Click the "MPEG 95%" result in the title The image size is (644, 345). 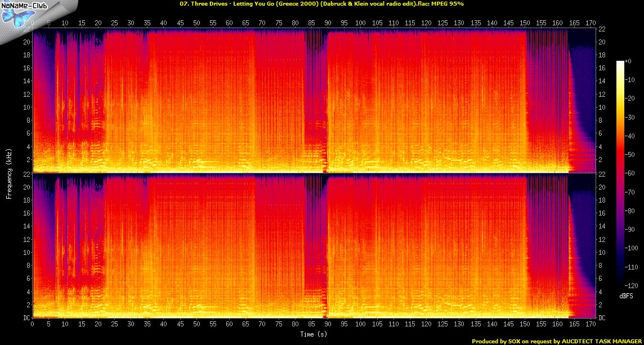click(449, 3)
